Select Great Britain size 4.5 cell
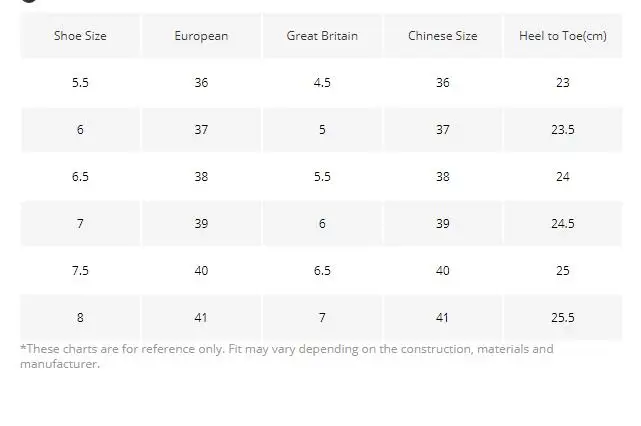This screenshot has width=641, height=426. click(322, 83)
